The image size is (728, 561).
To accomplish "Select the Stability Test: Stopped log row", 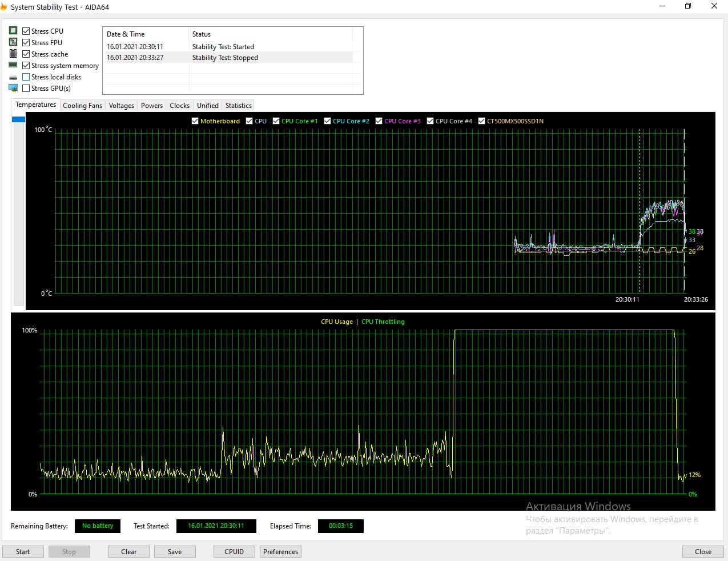I will click(x=228, y=58).
